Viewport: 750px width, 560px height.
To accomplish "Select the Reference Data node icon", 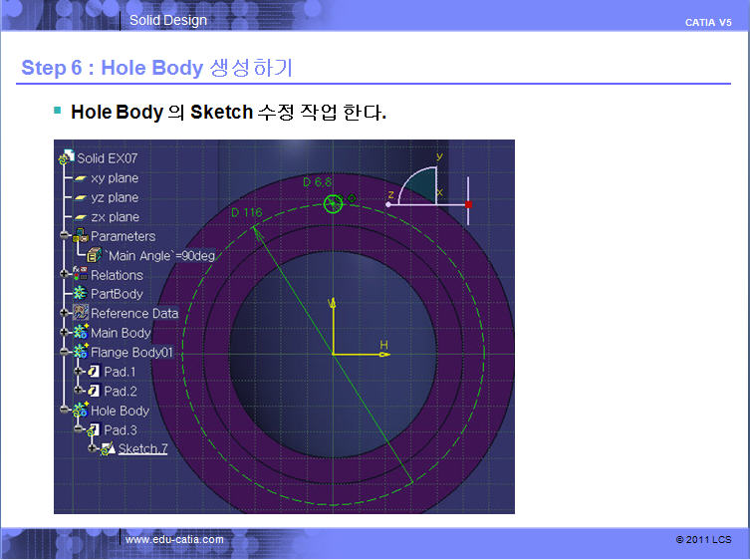I will tap(81, 313).
